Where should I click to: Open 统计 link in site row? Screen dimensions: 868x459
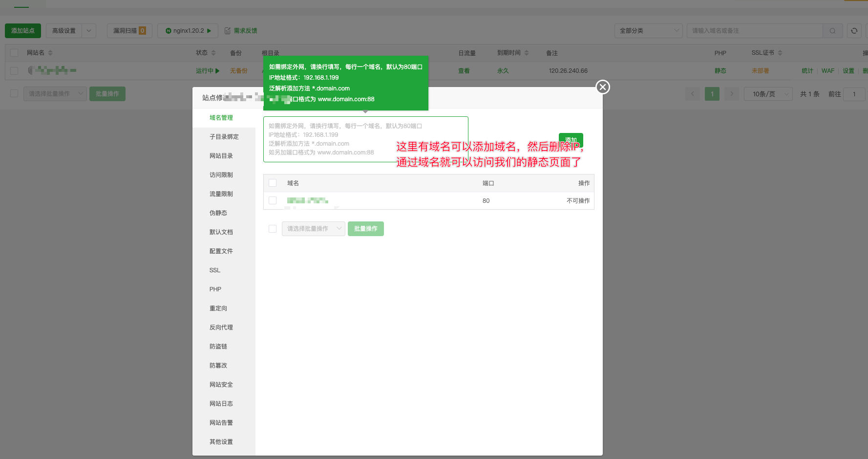click(x=807, y=71)
